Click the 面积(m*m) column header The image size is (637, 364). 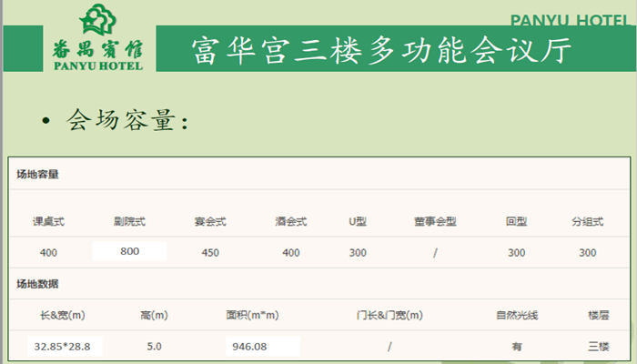[252, 316]
